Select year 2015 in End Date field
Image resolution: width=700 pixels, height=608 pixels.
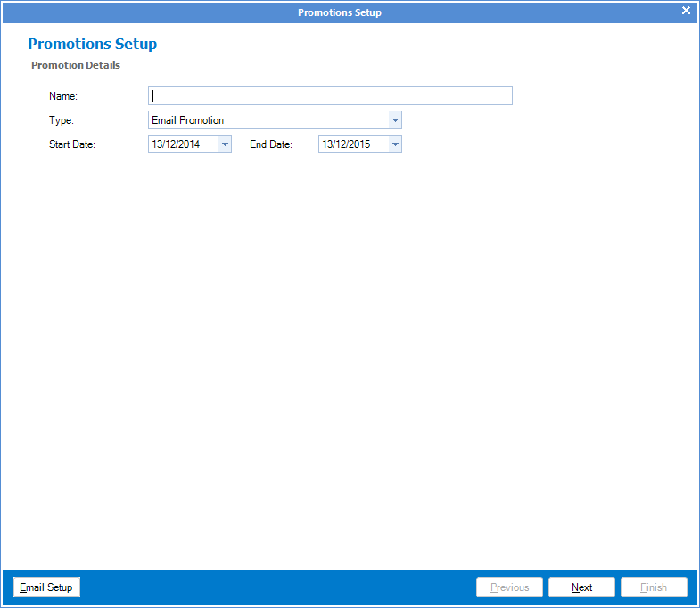point(360,144)
